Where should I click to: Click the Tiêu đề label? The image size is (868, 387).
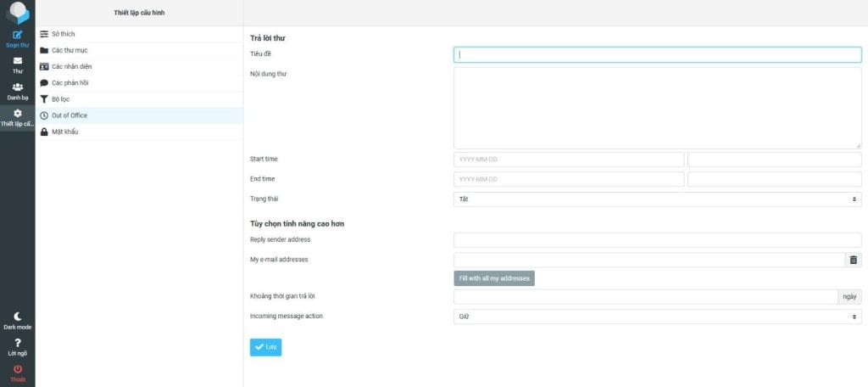261,53
